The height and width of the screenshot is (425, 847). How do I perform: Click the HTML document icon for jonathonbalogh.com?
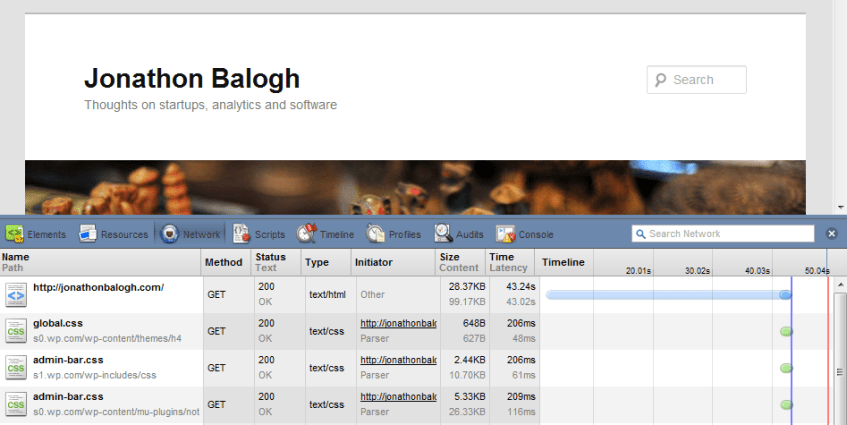(16, 295)
